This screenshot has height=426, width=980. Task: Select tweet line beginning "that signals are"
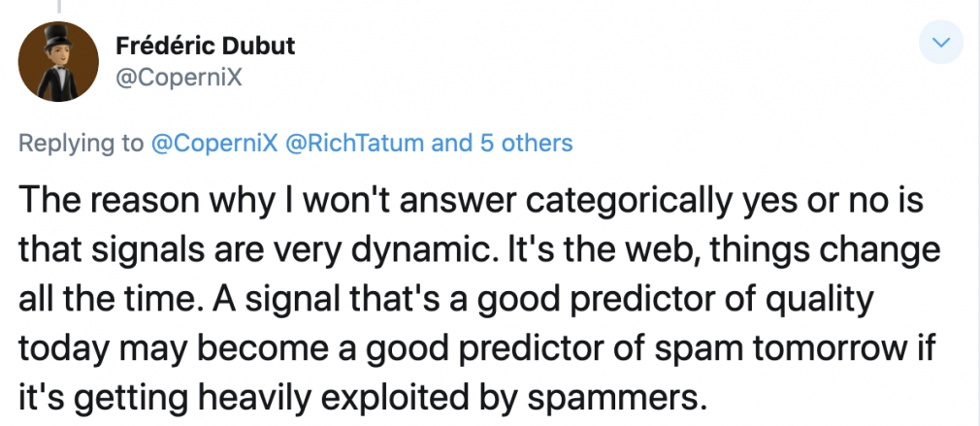pos(478,249)
